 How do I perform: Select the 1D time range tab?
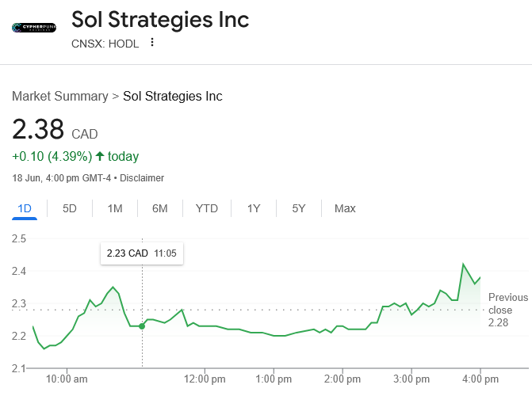click(x=25, y=208)
